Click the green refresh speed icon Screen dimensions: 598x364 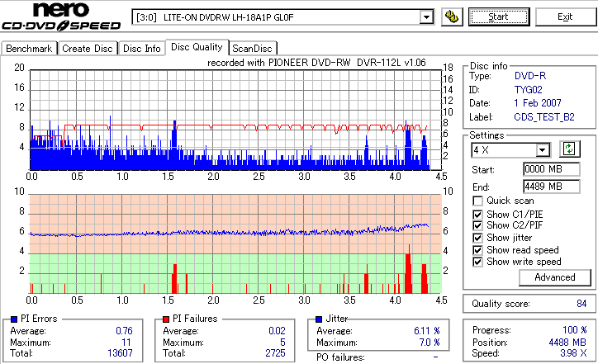pos(569,149)
